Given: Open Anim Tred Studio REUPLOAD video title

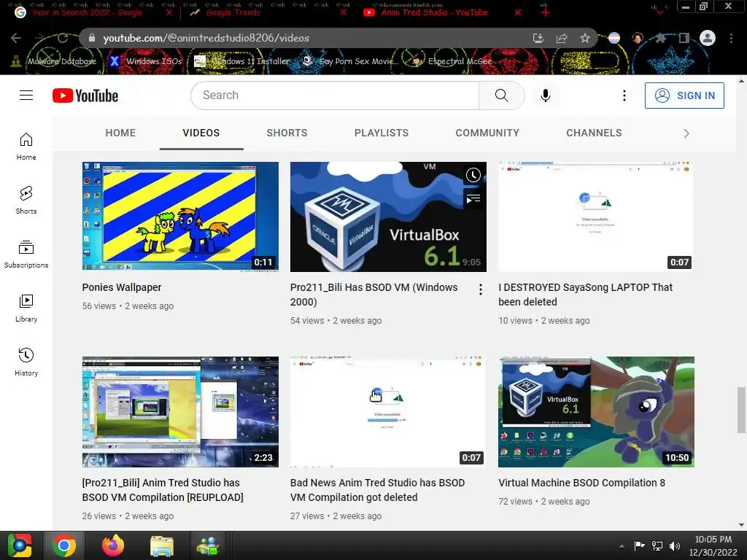Looking at the screenshot, I should click(x=163, y=489).
